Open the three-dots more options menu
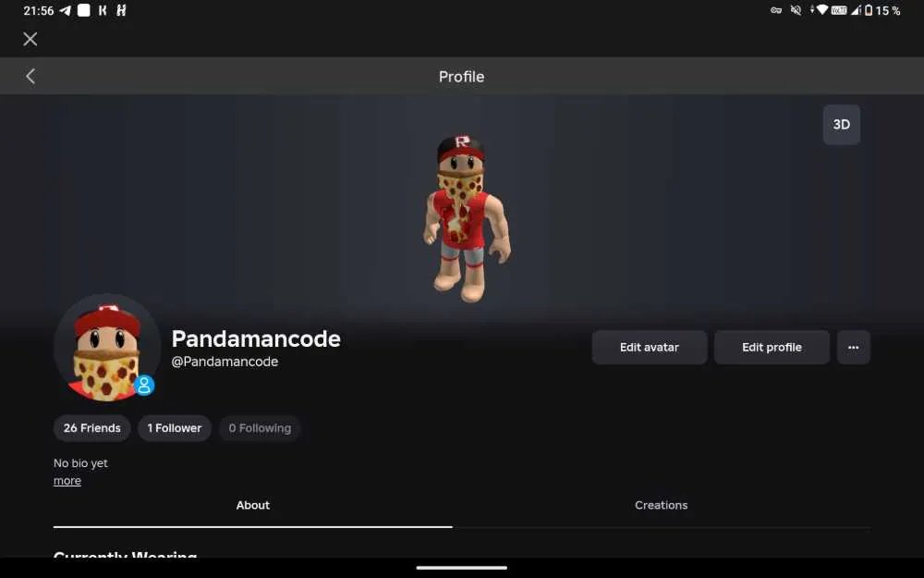This screenshot has height=578, width=924. click(x=853, y=348)
